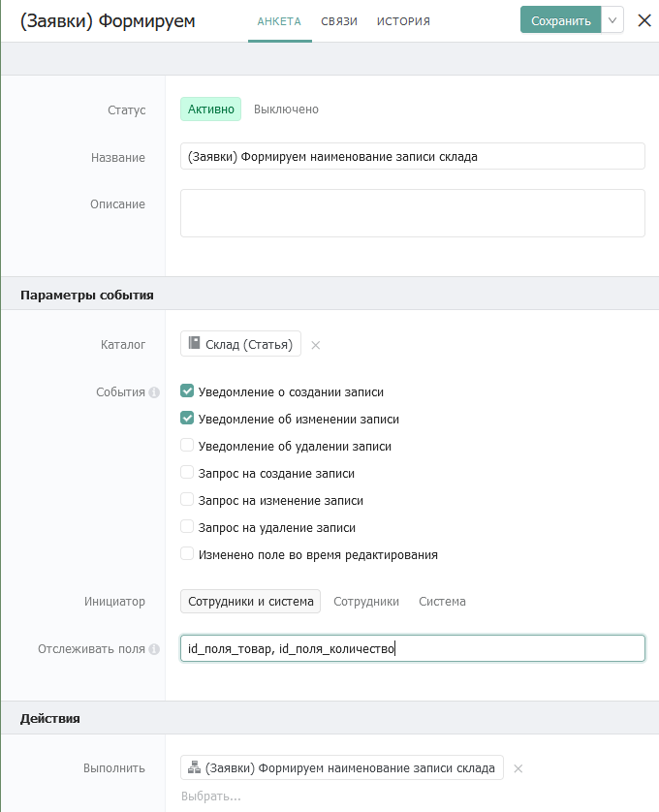
Task: Expand the dropdown arrow next to Сохранить
Action: pyautogui.click(x=612, y=20)
